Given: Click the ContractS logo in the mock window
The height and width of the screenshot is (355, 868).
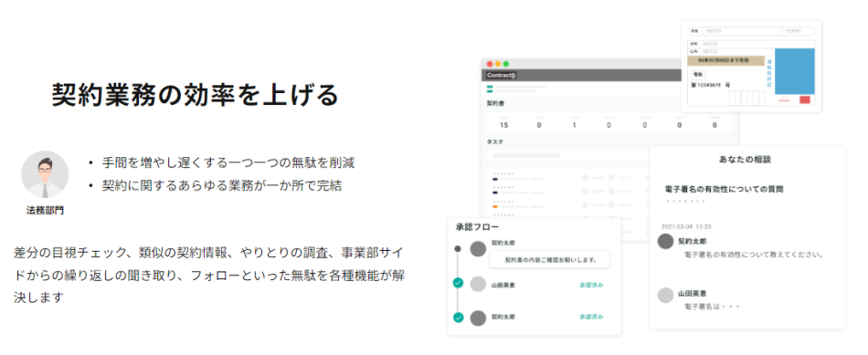Looking at the screenshot, I should (501, 75).
